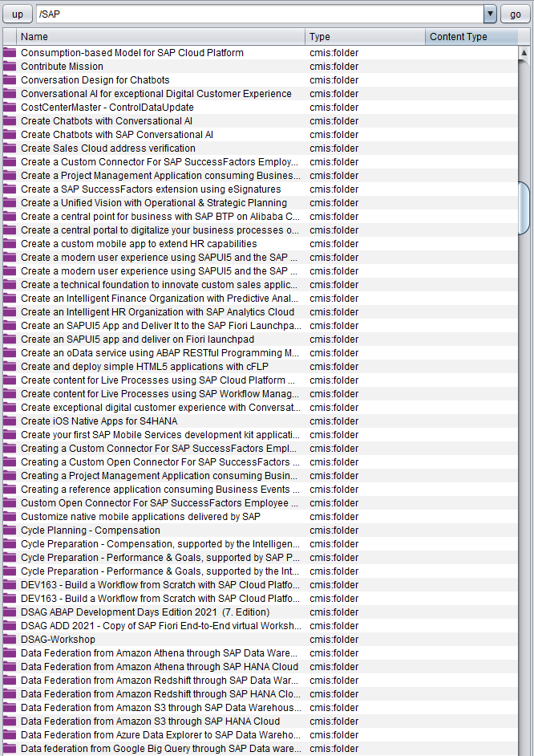Select 'Contribute Mission' folder name
This screenshot has width=534, height=756.
(62, 67)
